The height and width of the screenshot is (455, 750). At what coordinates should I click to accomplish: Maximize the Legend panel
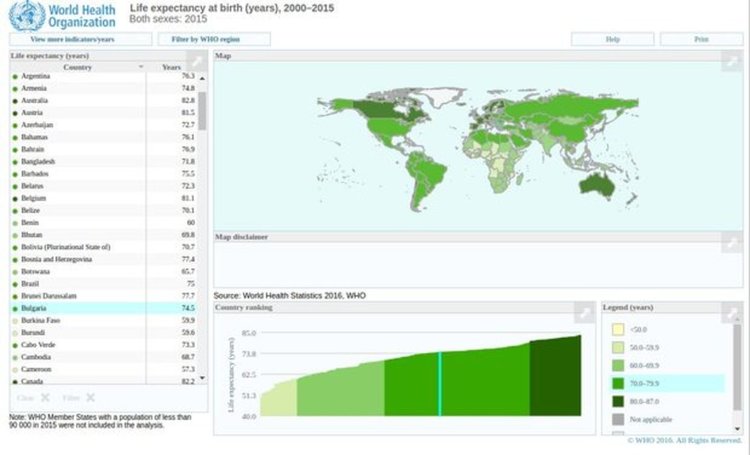click(x=732, y=313)
